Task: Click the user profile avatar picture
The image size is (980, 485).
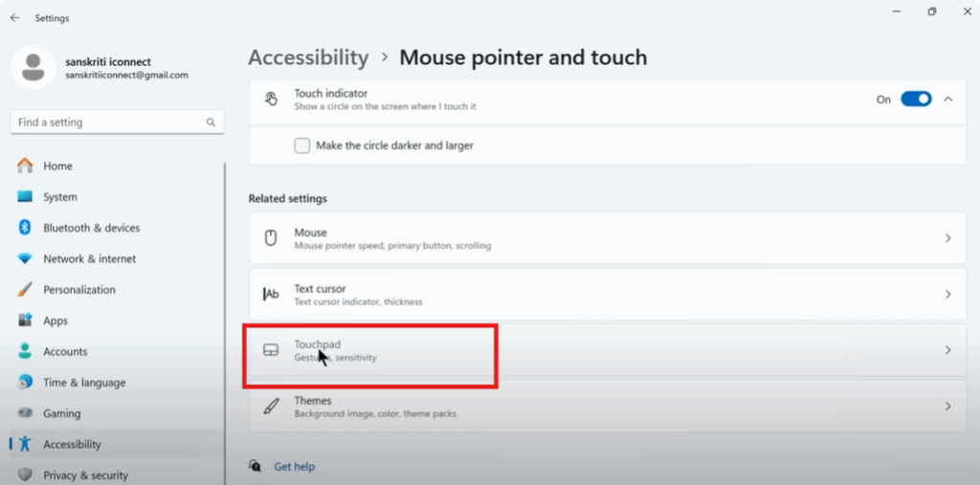Action: click(33, 67)
